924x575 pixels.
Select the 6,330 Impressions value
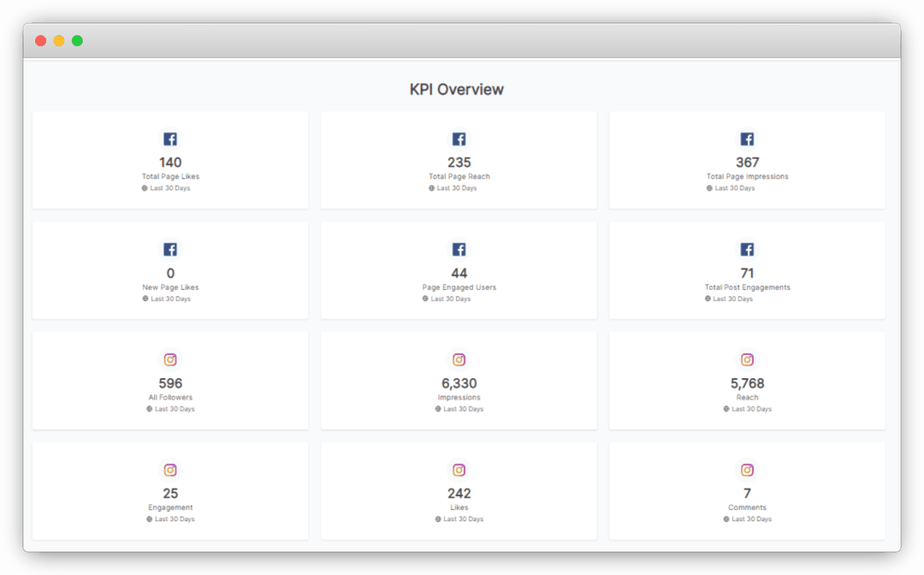[x=459, y=383]
